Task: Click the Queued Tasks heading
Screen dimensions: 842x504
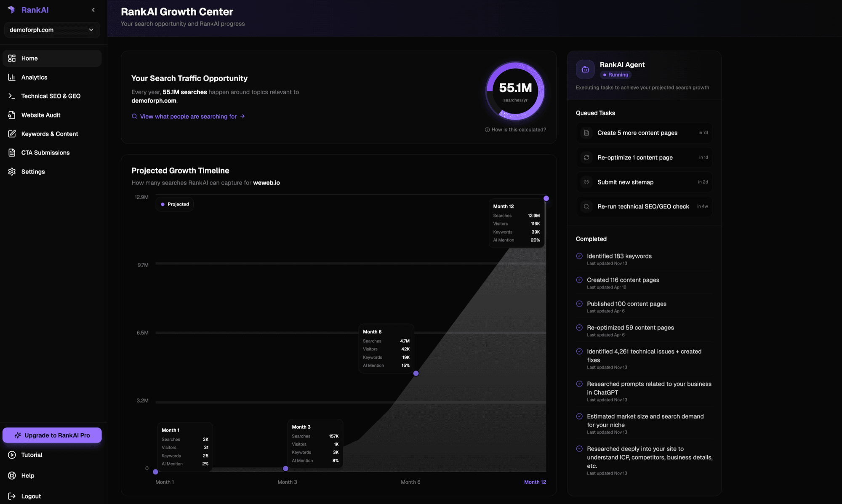Action: 595,113
